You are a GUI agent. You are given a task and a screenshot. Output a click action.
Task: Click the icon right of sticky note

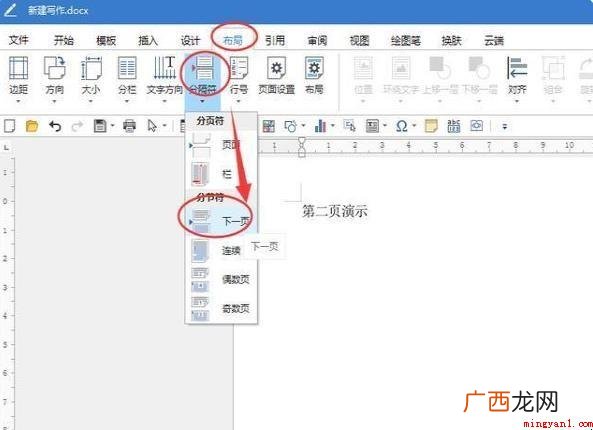pyautogui.click(x=453, y=126)
